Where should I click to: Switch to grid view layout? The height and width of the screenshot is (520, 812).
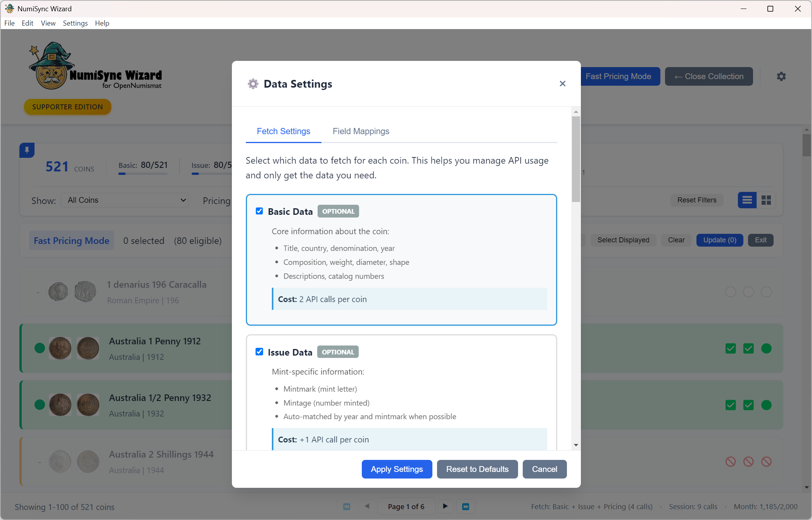767,200
